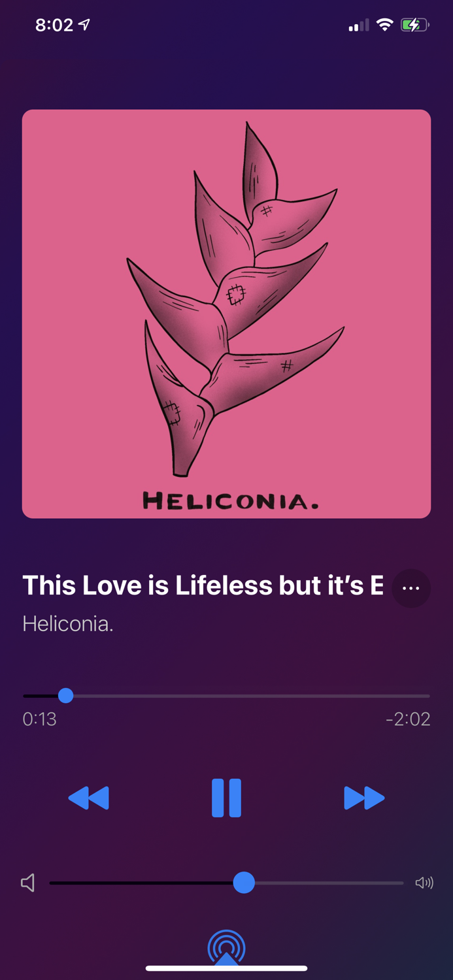
Task: Tap the Wi-Fi status icon
Action: (x=385, y=25)
